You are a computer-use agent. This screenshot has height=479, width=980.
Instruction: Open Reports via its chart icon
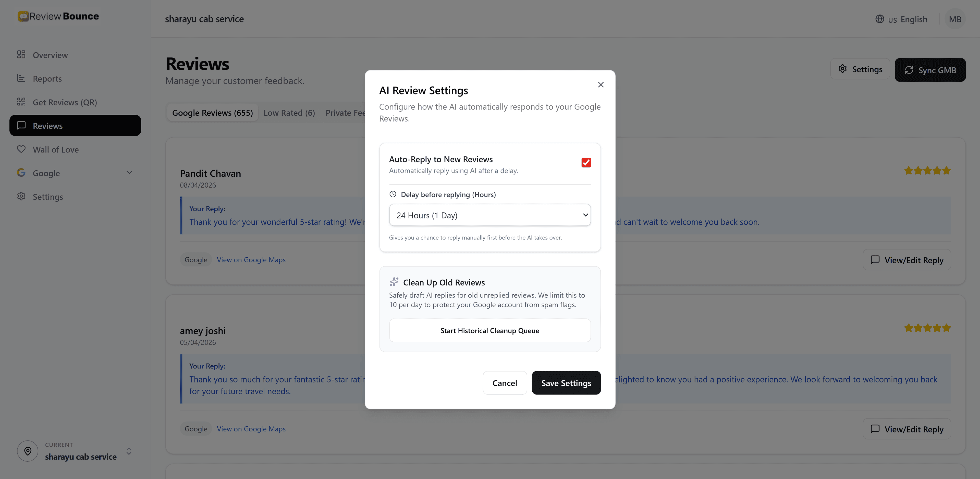pos(21,78)
